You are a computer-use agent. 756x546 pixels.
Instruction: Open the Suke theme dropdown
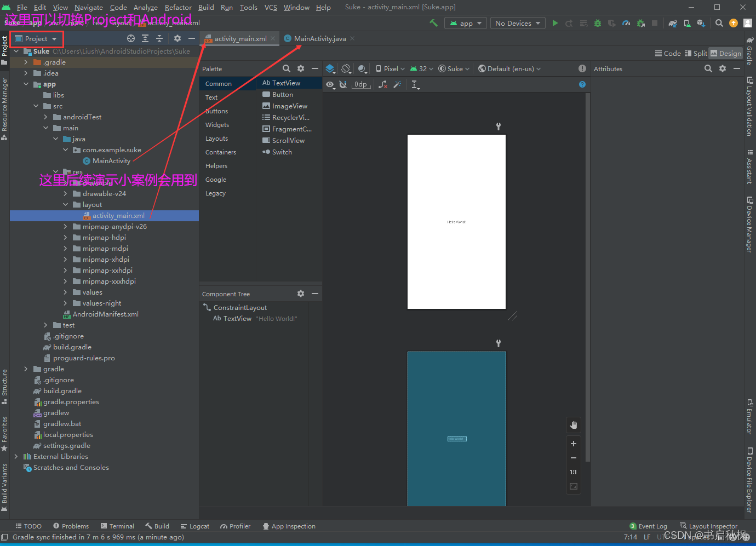(x=454, y=68)
